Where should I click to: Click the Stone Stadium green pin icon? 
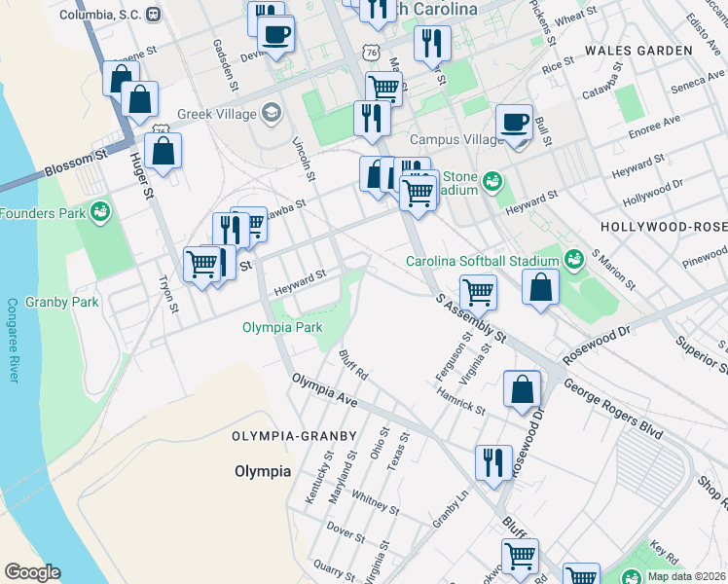492,182
